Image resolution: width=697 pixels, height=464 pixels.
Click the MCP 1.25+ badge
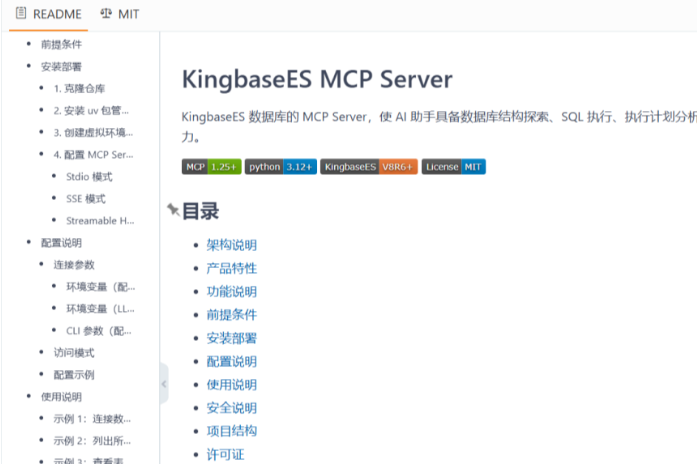click(x=212, y=167)
